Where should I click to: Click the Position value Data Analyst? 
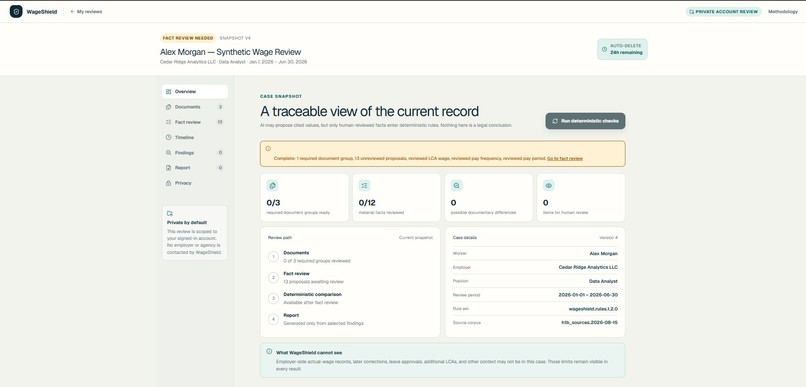pos(603,281)
